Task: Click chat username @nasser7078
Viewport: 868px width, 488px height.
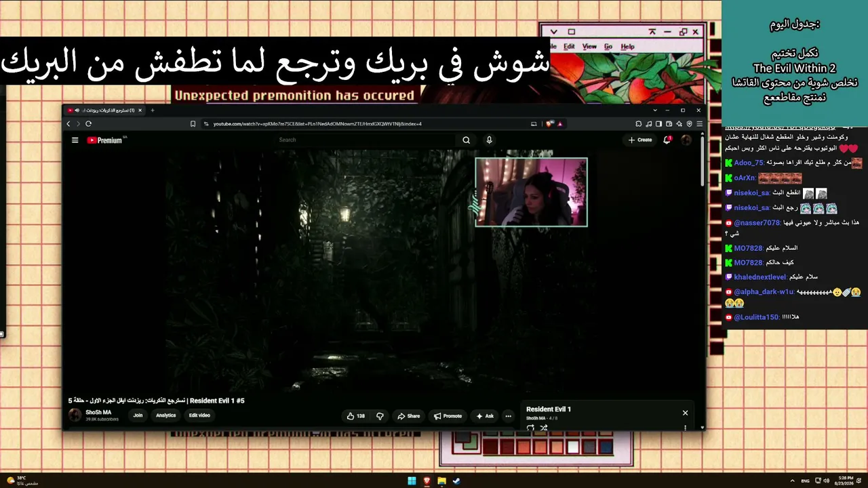Action: (x=757, y=223)
